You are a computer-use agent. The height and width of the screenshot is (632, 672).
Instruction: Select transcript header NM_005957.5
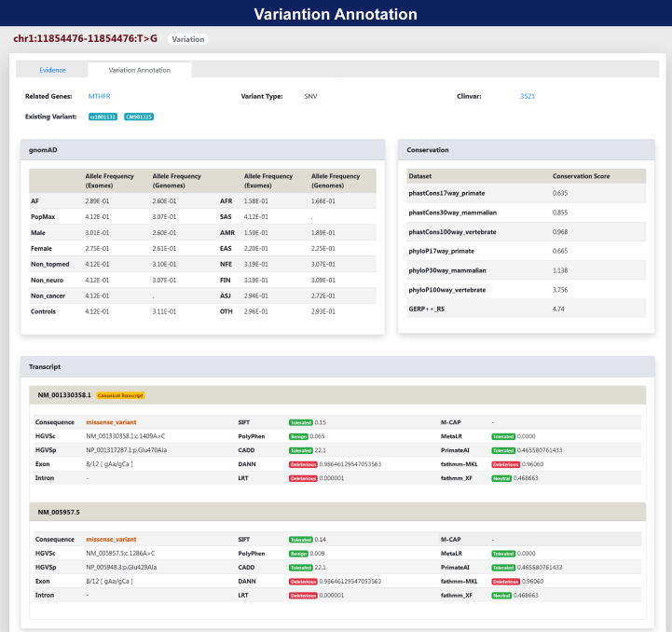(59, 513)
